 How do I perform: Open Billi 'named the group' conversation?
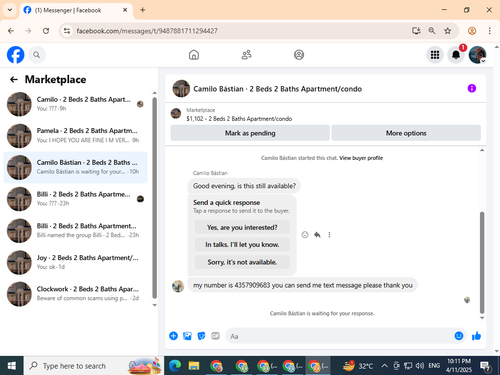point(75,230)
